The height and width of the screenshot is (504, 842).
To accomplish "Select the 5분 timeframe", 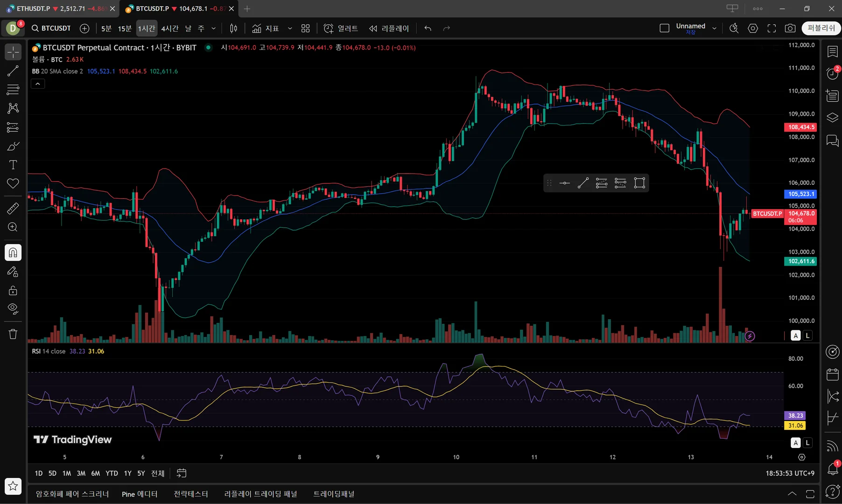I will click(106, 28).
